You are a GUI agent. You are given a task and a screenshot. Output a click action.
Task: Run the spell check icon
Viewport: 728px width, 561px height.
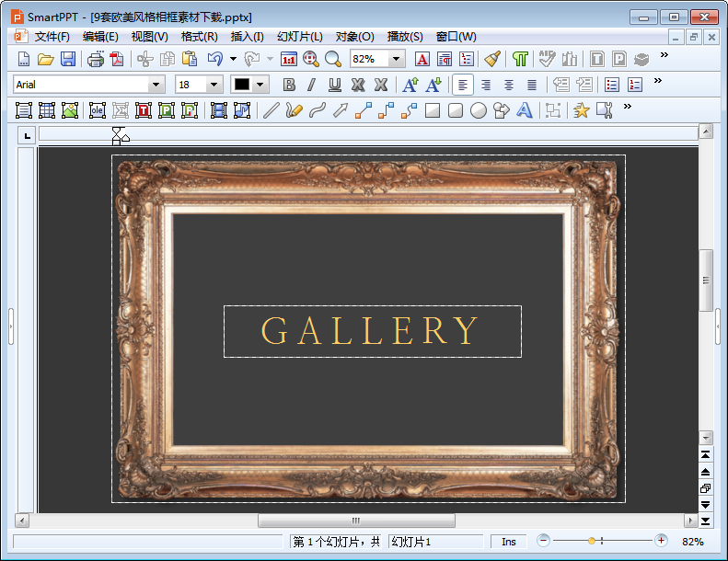547,59
